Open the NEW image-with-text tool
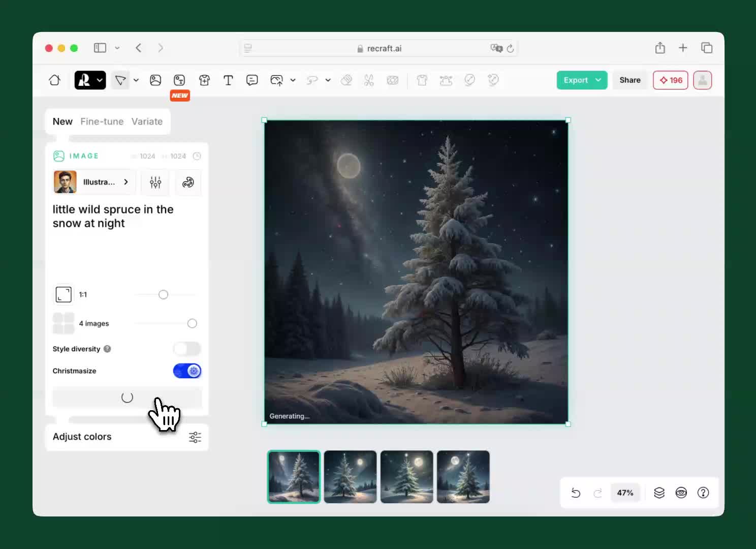Image resolution: width=756 pixels, height=549 pixels. coord(179,80)
